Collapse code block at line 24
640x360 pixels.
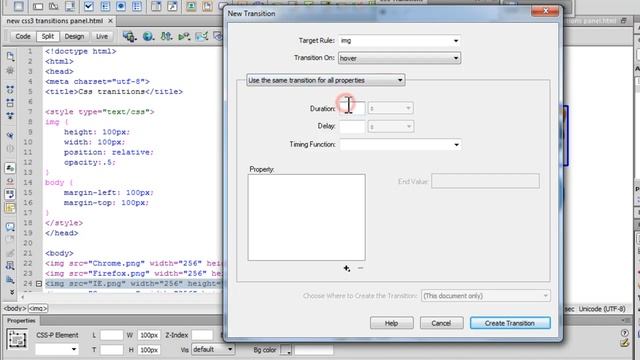coord(39,283)
